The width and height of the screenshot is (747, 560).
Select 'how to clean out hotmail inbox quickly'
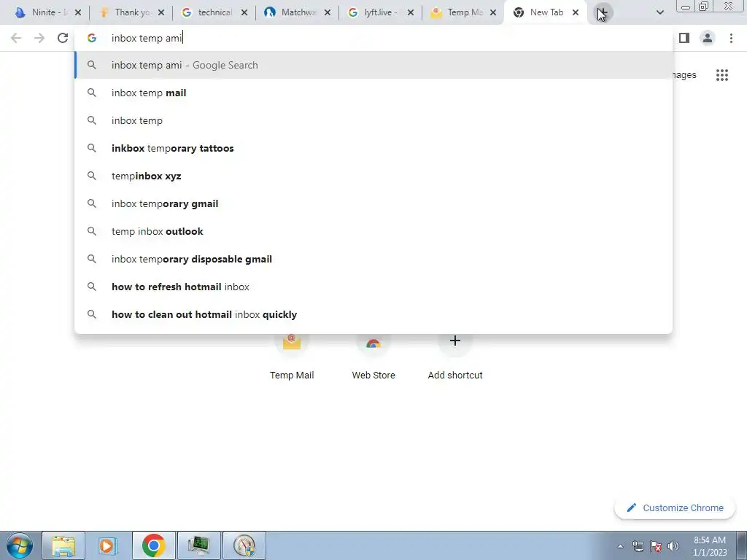click(x=373, y=314)
